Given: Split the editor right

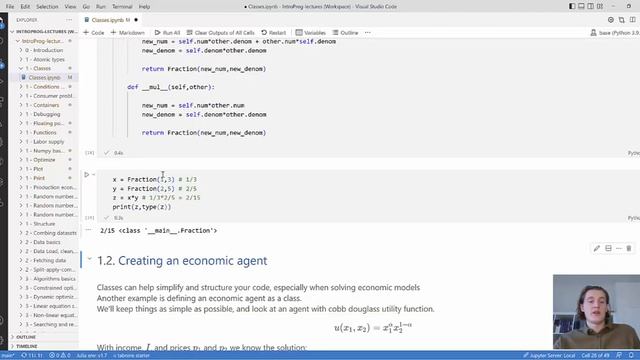Looking at the screenshot, I should tap(633, 20).
